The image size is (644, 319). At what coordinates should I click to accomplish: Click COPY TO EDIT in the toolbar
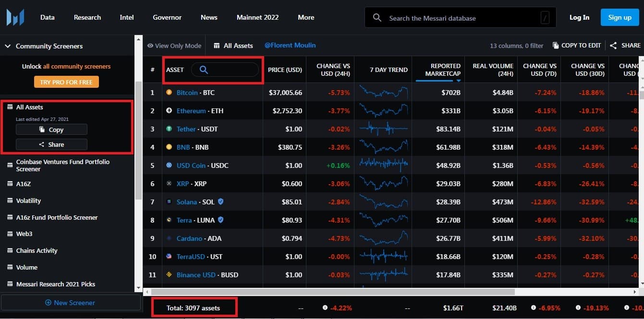[577, 46]
